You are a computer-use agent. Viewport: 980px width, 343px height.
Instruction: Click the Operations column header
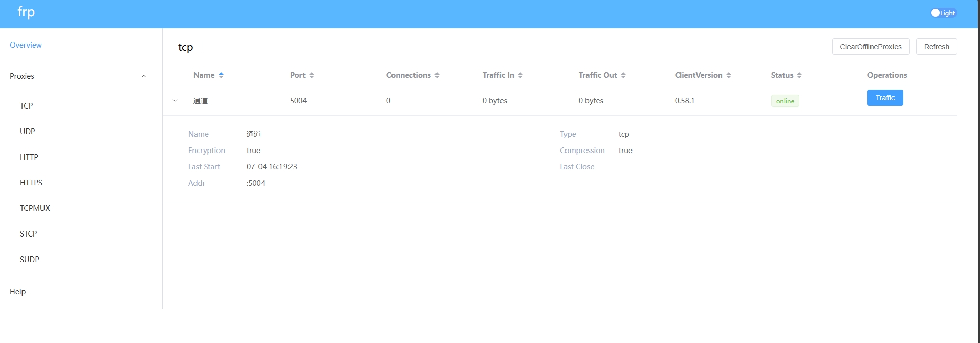click(x=887, y=75)
